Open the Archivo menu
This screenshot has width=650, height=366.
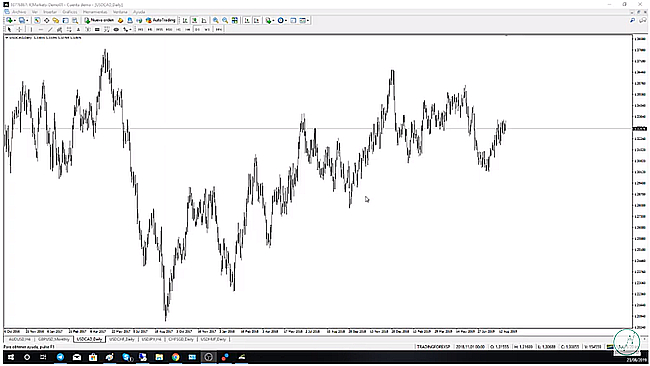tap(19, 12)
